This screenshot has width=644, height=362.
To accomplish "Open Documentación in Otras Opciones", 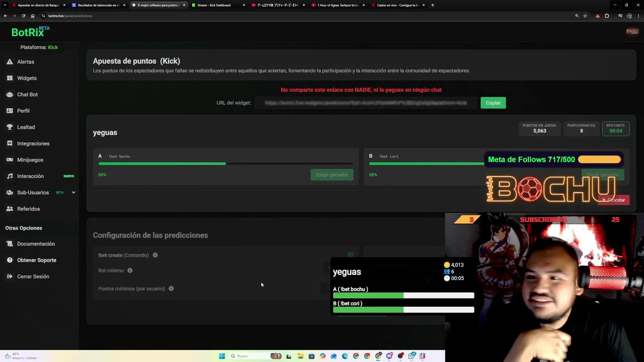I will (x=35, y=244).
